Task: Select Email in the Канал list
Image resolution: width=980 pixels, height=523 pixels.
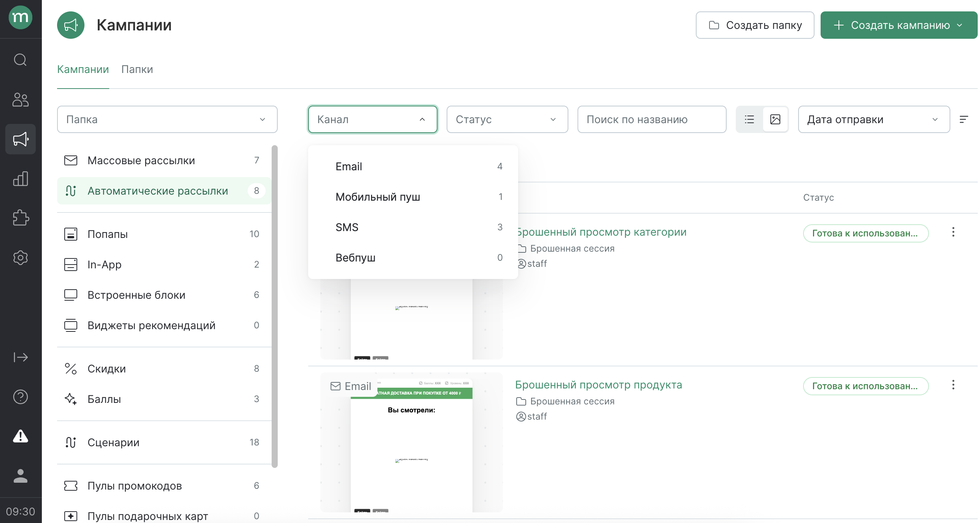Action: tap(413, 166)
